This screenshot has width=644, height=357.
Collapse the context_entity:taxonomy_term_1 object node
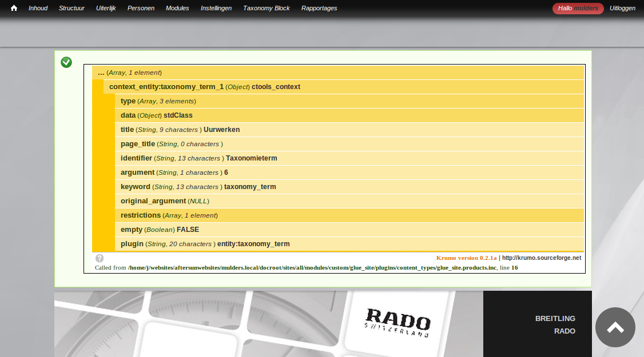344,87
